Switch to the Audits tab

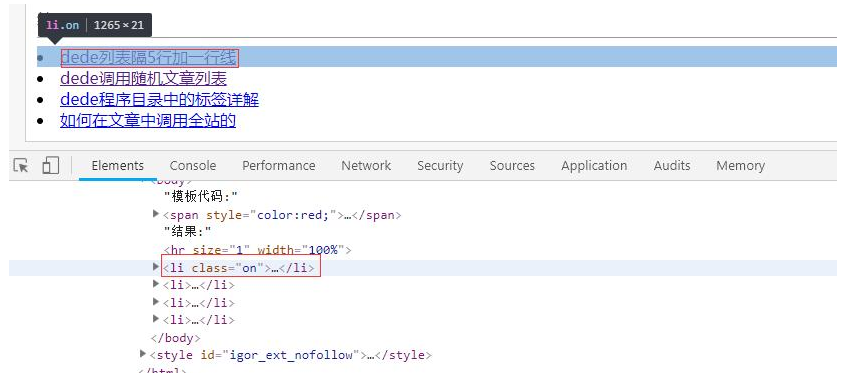coord(671,165)
